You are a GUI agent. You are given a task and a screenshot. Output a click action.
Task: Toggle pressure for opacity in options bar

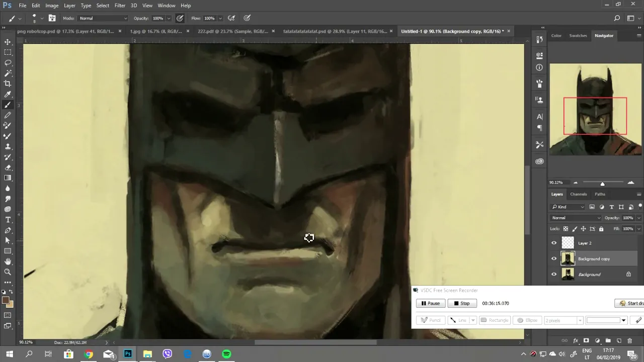click(x=180, y=18)
